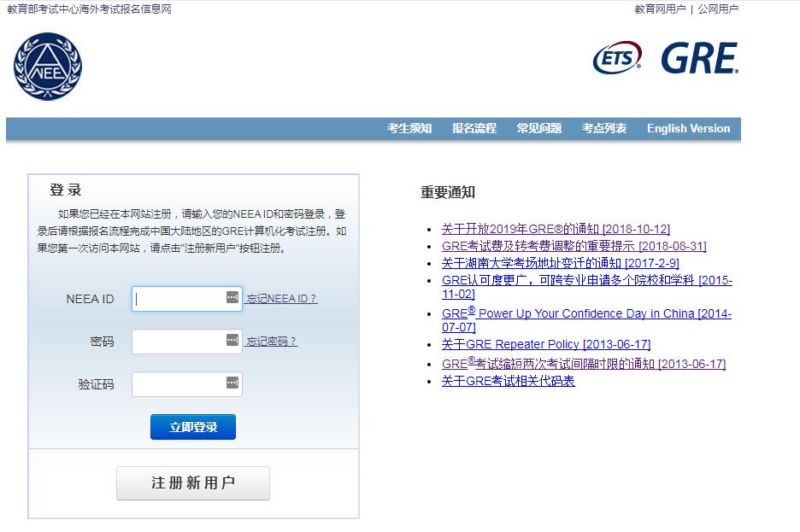
Task: Switch to English Version
Action: click(x=688, y=129)
